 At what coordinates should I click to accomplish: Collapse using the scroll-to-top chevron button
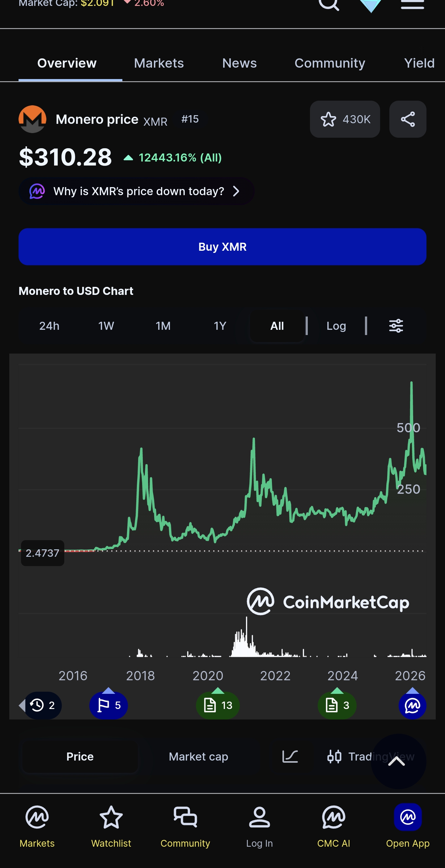point(398,761)
